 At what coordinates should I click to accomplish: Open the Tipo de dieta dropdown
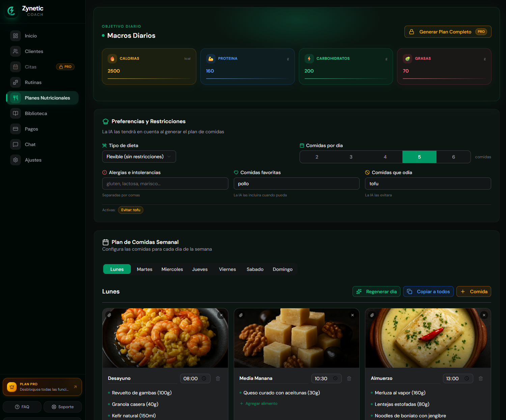pyautogui.click(x=139, y=157)
